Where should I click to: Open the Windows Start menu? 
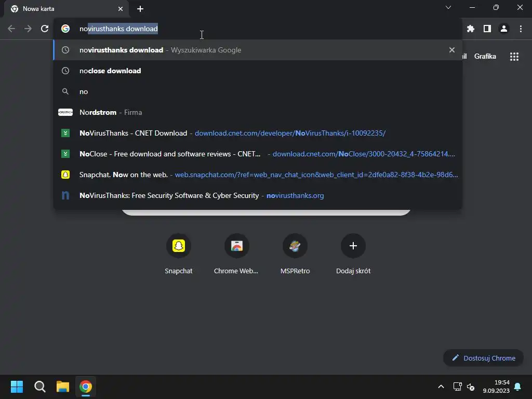pyautogui.click(x=17, y=387)
